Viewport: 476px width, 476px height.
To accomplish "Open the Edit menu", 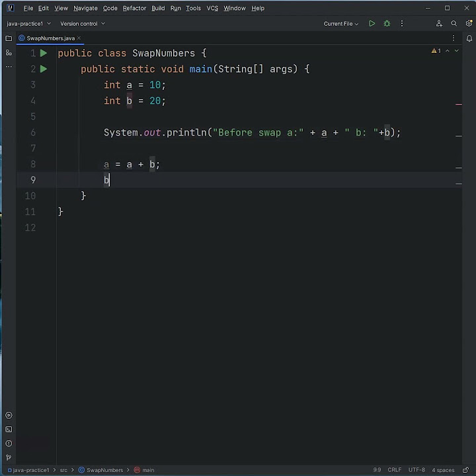I will pos(44,8).
